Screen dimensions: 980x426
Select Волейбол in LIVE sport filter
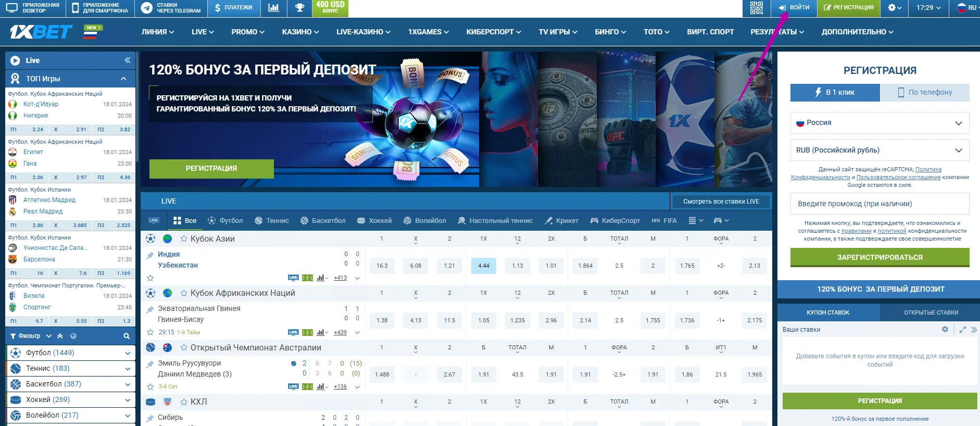pyautogui.click(x=425, y=221)
